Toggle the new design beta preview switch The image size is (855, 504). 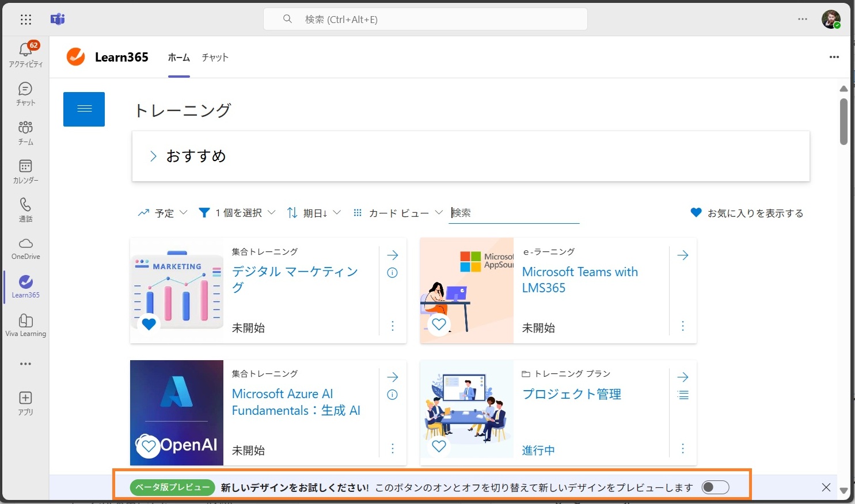point(716,487)
